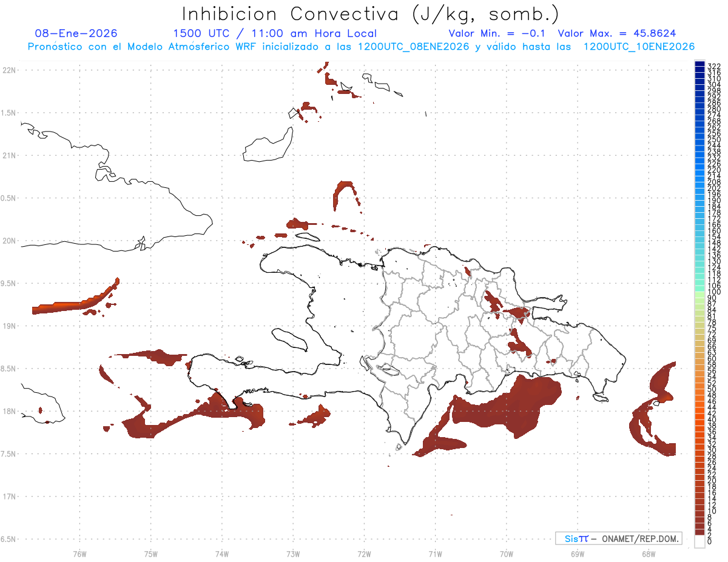Viewport: 728px width, 562px height.
Task: Click the "1.5N" latitude label
Action: 9,113
